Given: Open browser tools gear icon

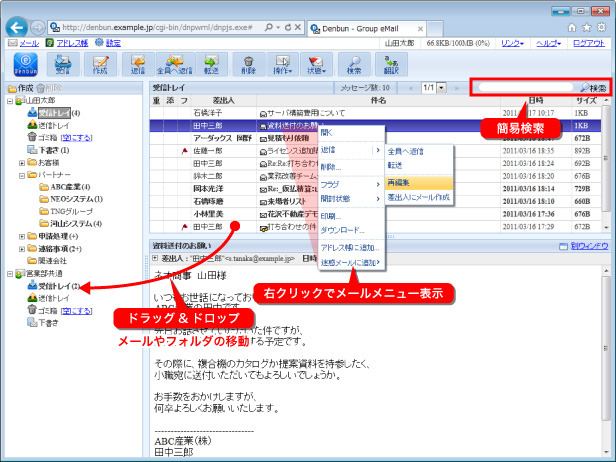Looking at the screenshot, I should click(601, 27).
